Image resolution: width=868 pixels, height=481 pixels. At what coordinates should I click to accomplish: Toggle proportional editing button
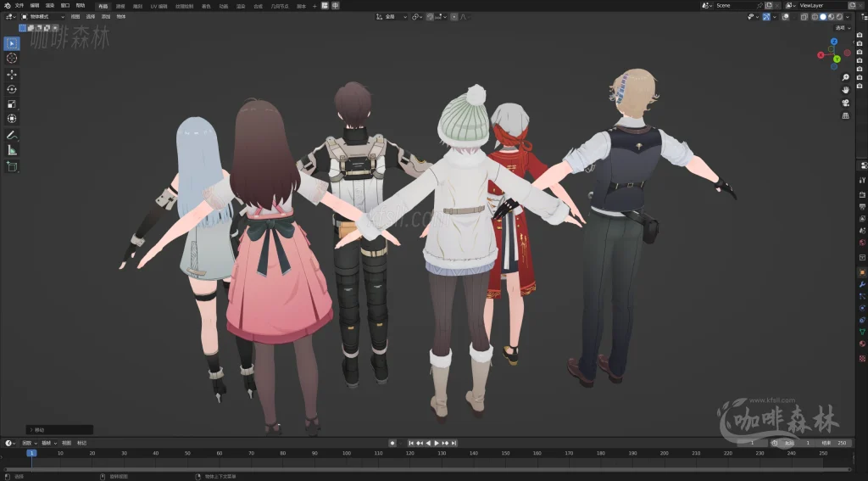pos(454,17)
